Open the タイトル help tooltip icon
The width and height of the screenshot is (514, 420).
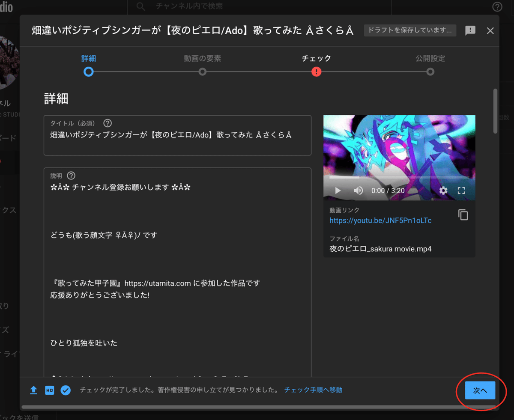[107, 123]
